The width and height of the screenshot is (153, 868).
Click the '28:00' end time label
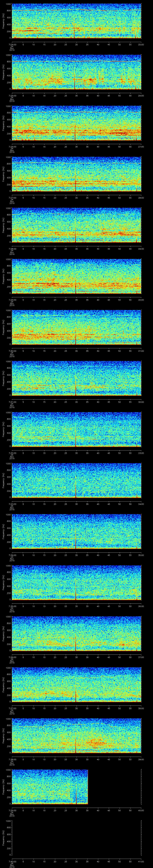click(141, 197)
